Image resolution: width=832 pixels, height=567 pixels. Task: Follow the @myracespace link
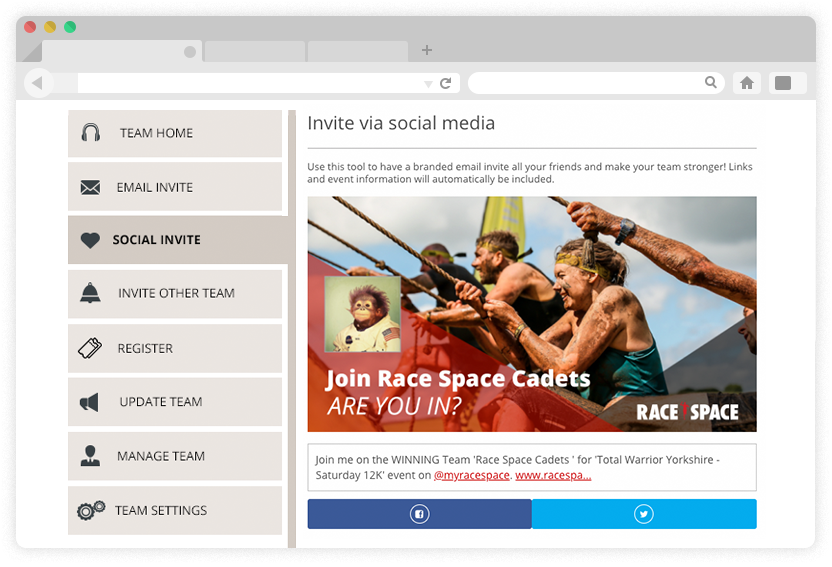(x=472, y=475)
